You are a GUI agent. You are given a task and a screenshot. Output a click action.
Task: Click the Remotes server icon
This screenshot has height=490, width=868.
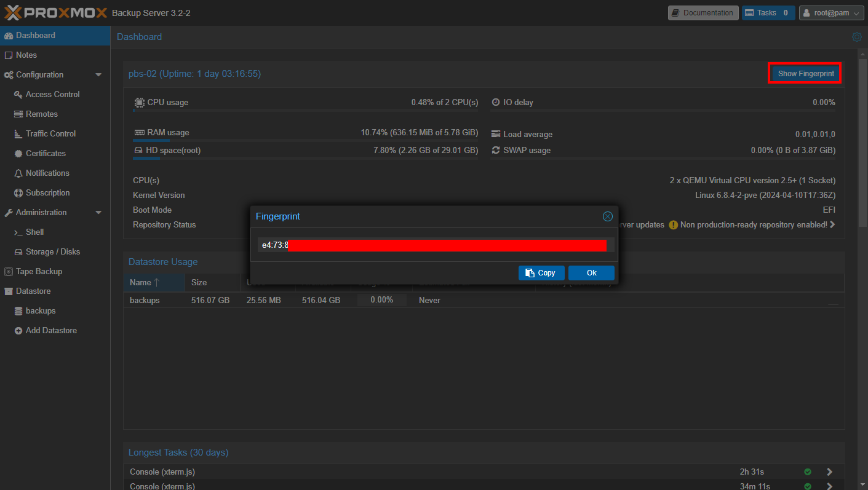(18, 114)
